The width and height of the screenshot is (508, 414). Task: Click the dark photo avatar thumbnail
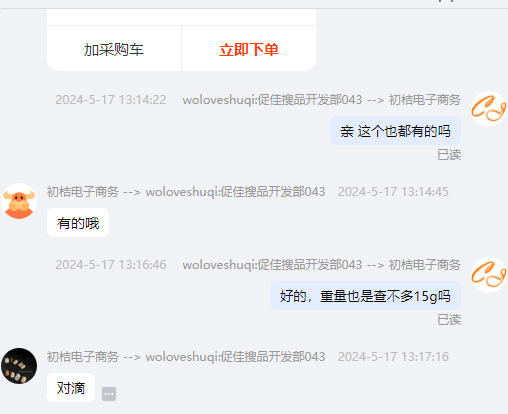click(19, 366)
